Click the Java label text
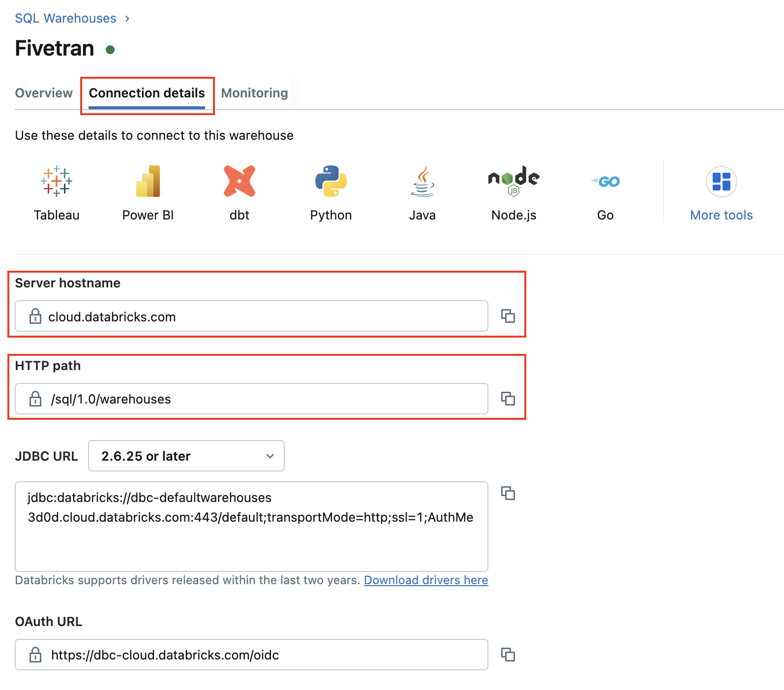784x690 pixels. coord(422,215)
